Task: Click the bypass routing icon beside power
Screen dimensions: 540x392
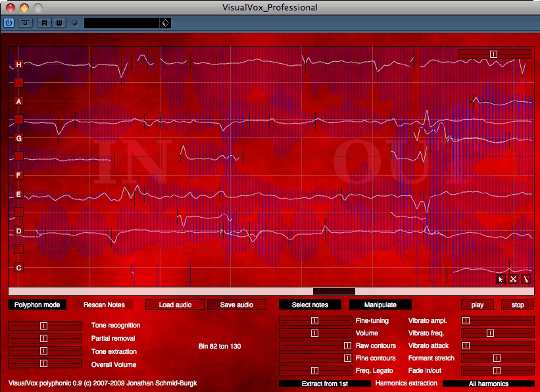Action: [25, 23]
